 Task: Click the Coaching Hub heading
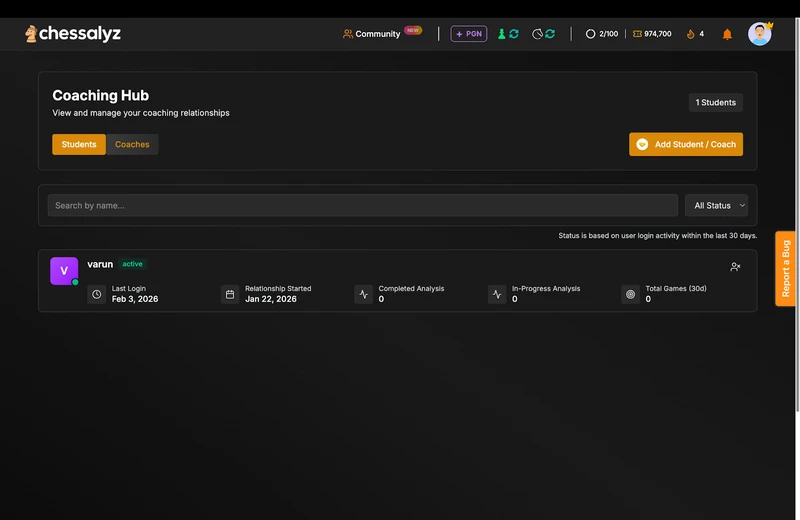click(x=101, y=95)
